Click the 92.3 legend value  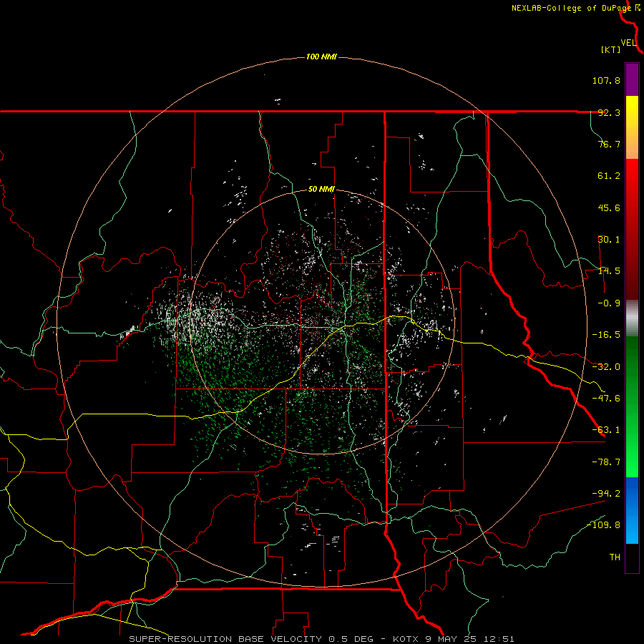pos(609,112)
